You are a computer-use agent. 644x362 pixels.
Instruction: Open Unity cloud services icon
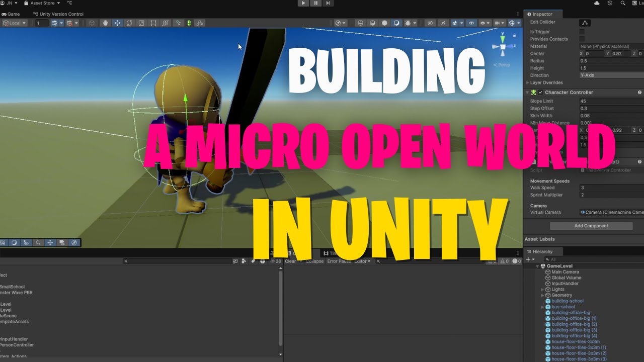597,3
